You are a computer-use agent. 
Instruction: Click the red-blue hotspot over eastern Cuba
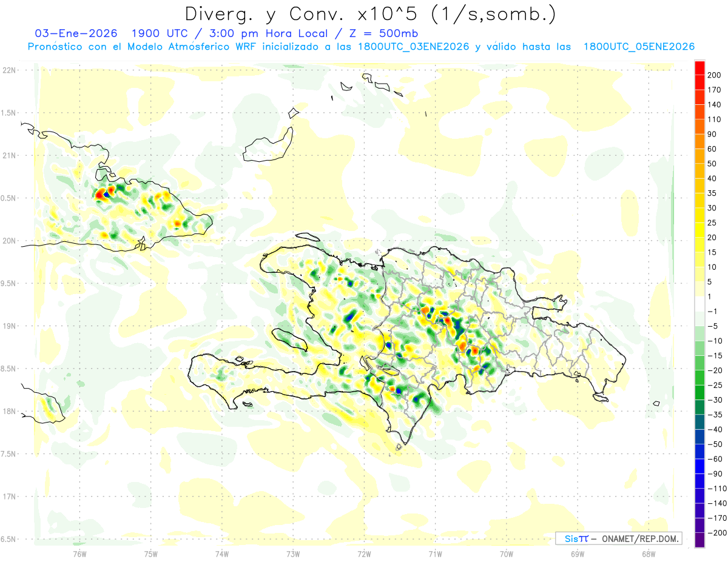click(x=103, y=194)
